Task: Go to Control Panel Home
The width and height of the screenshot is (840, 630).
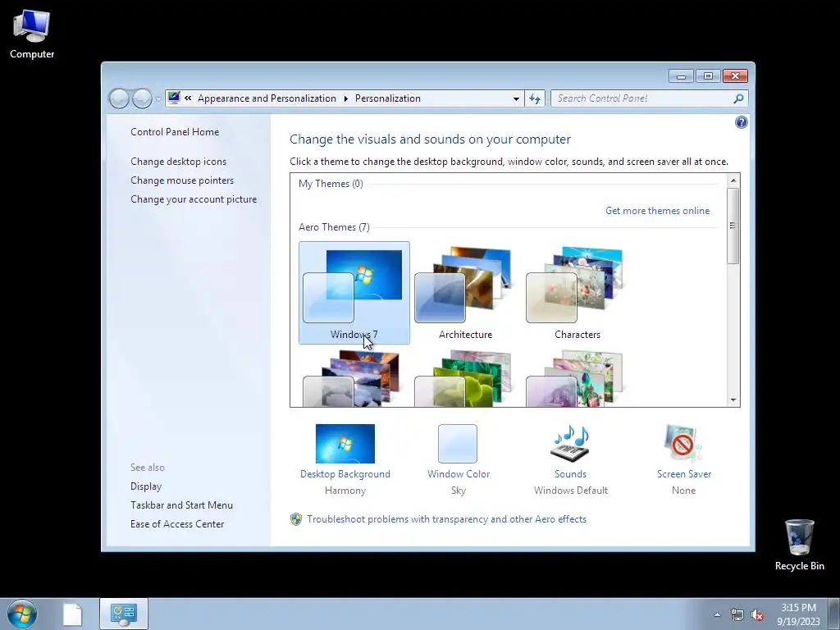Action: (175, 132)
